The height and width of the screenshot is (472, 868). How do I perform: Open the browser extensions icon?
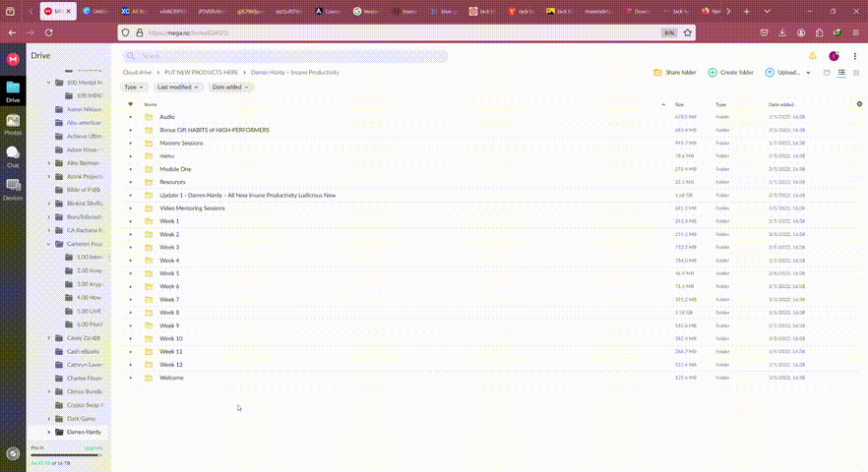(819, 32)
